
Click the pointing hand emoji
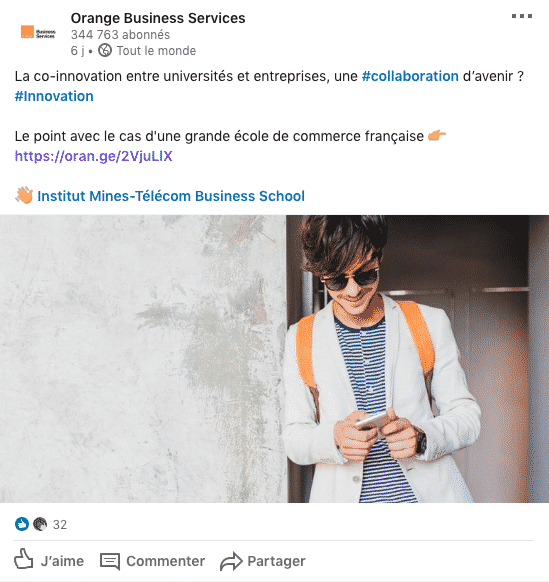pyautogui.click(x=437, y=135)
